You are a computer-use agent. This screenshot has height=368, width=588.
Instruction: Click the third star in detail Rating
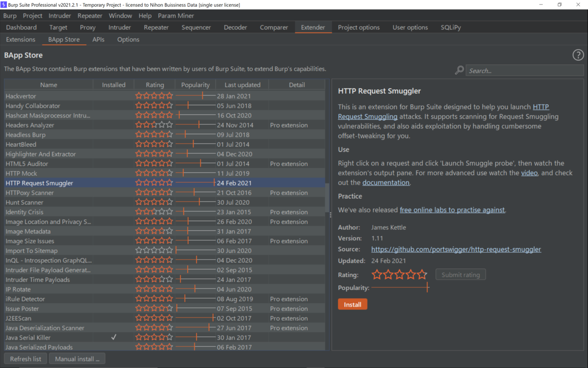pyautogui.click(x=399, y=275)
